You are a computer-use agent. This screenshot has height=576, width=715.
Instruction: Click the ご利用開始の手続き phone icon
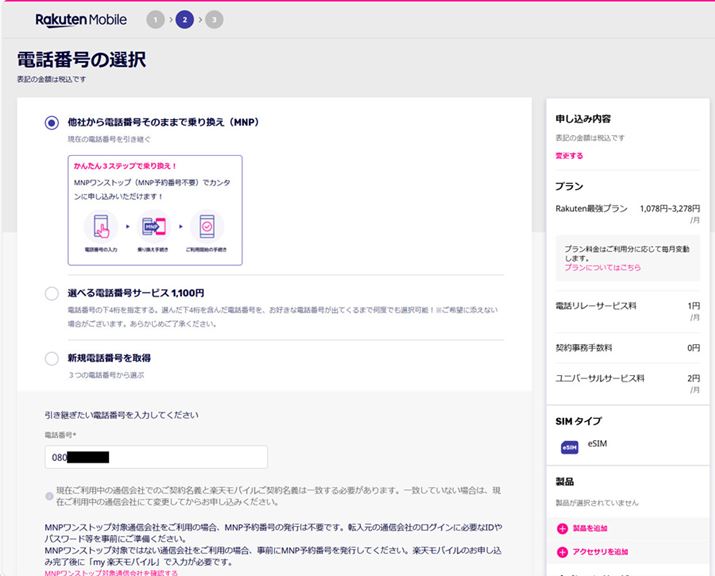207,226
